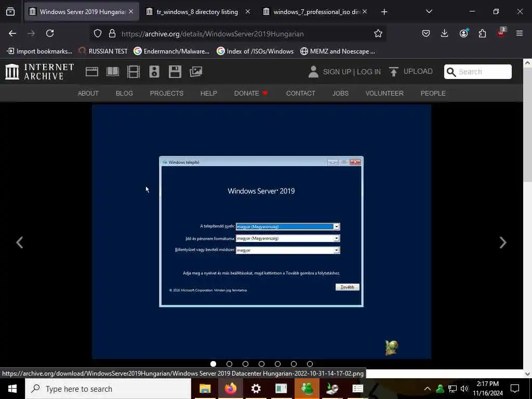Open the RUSSIAN TEST bookmark
Image resolution: width=532 pixels, height=399 pixels.
[x=103, y=51]
